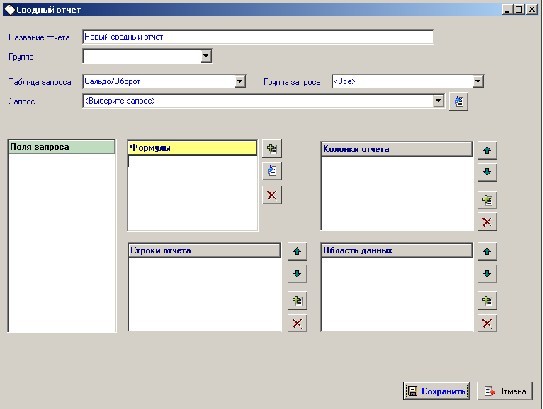Move report column up with the Колонки отчета up arrow
The image size is (543, 409).
click(487, 151)
